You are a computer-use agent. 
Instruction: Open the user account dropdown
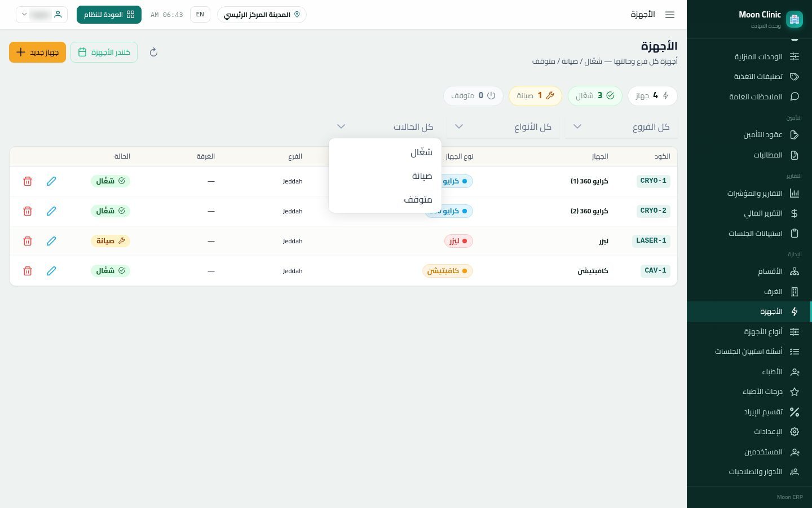[42, 15]
